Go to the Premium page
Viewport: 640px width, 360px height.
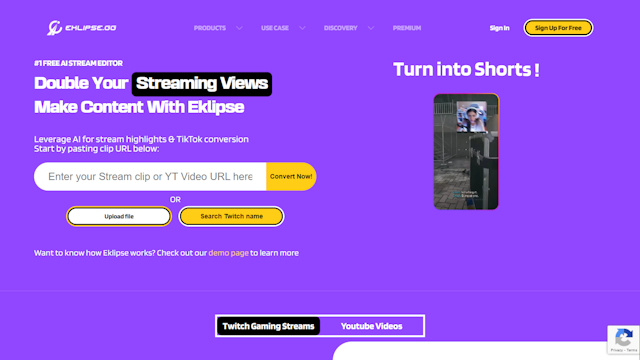(x=407, y=28)
